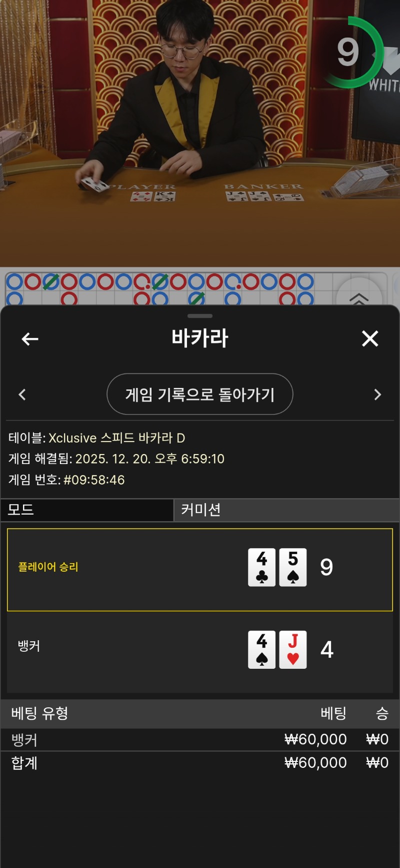
Task: Click the 합계 total row
Action: pyautogui.click(x=200, y=763)
